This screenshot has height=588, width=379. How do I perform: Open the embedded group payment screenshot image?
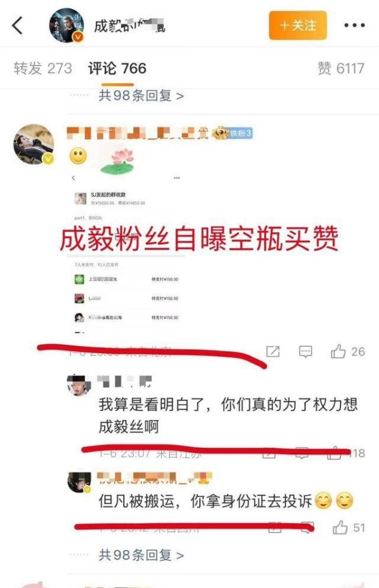point(126,253)
